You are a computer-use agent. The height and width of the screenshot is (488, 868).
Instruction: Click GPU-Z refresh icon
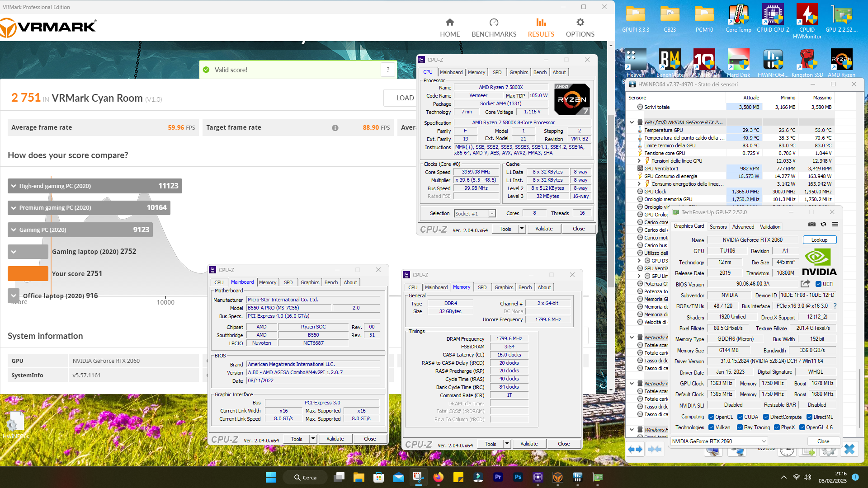pyautogui.click(x=823, y=224)
